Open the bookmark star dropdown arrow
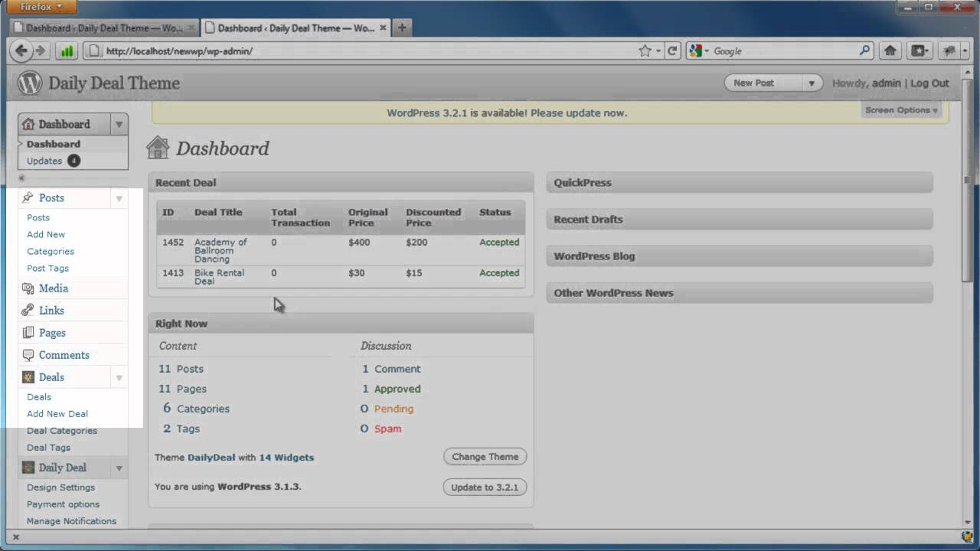The width and height of the screenshot is (980, 551). coord(658,51)
